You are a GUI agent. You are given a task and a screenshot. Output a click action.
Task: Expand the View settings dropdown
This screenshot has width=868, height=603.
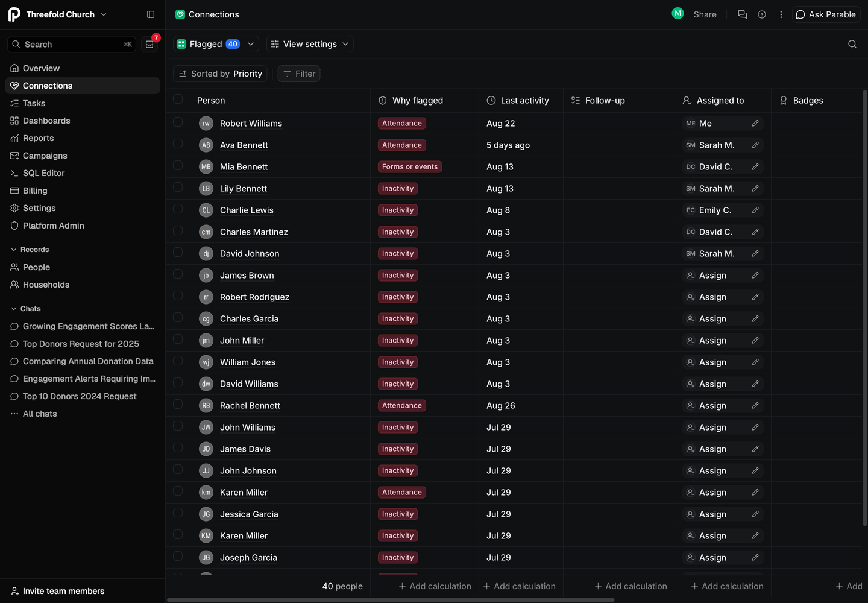pos(310,44)
